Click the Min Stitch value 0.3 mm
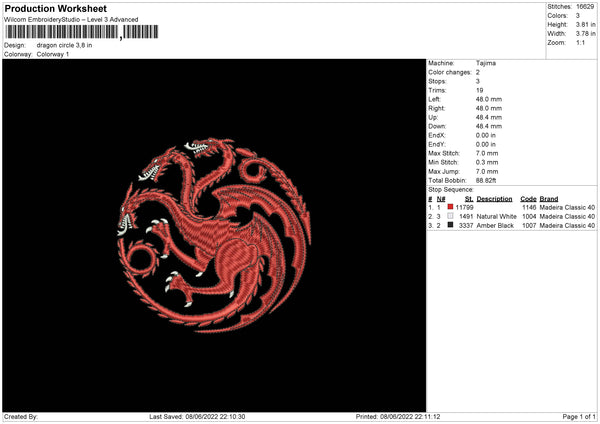Image resolution: width=600 pixels, height=424 pixels. click(x=487, y=162)
